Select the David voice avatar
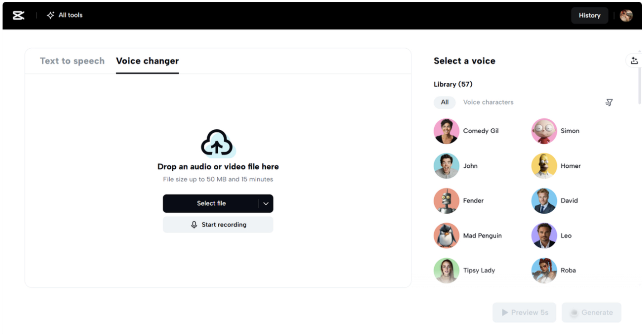 pyautogui.click(x=544, y=201)
